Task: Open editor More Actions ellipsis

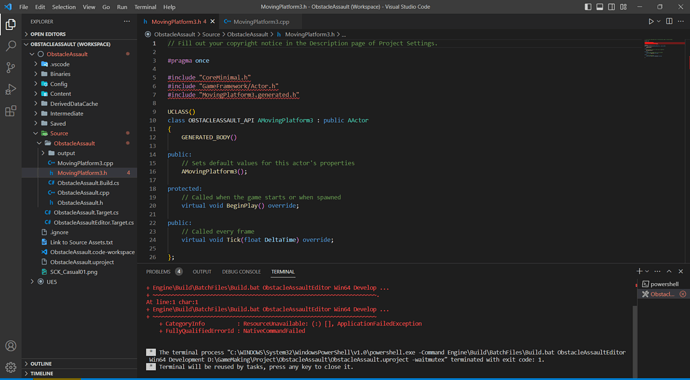Action: [x=681, y=22]
